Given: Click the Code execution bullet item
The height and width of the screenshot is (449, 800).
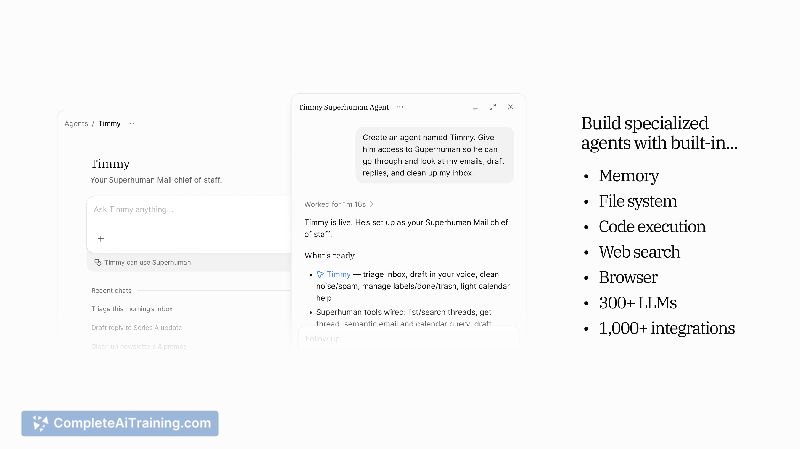Looking at the screenshot, I should pos(652,227).
